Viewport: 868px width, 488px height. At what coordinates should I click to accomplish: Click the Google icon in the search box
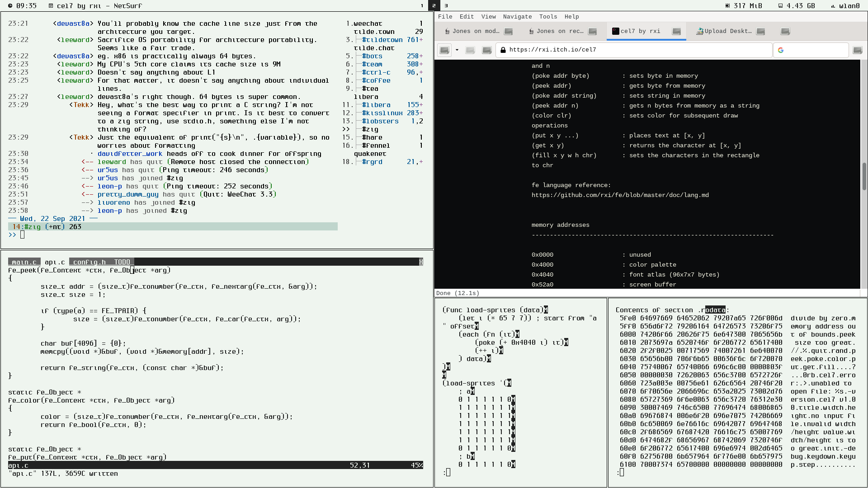781,50
